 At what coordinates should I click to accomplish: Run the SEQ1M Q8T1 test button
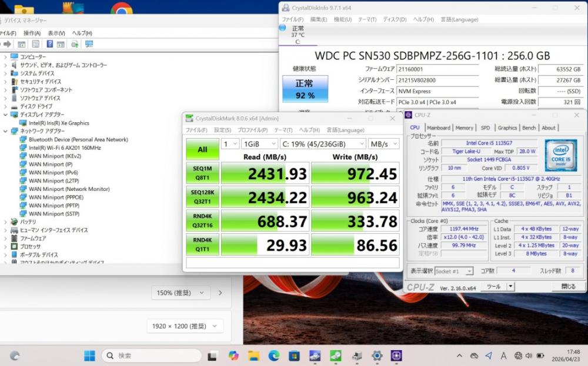[202, 173]
